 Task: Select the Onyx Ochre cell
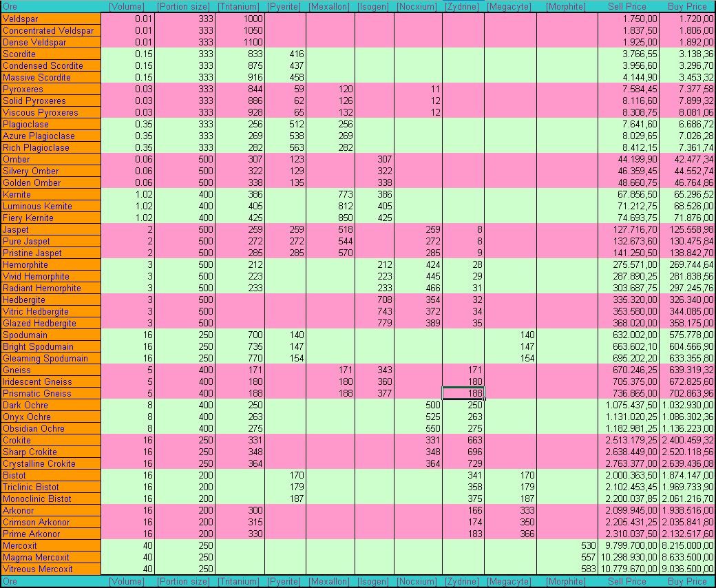(x=50, y=417)
